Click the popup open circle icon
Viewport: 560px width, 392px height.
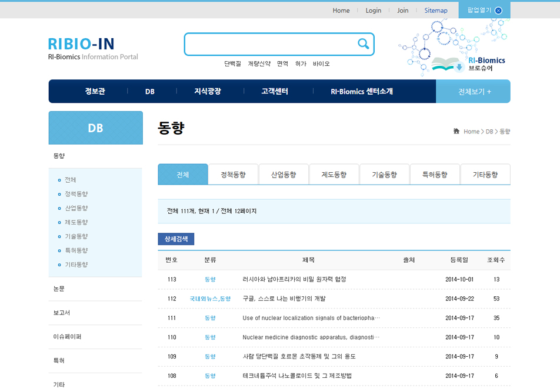click(x=498, y=11)
